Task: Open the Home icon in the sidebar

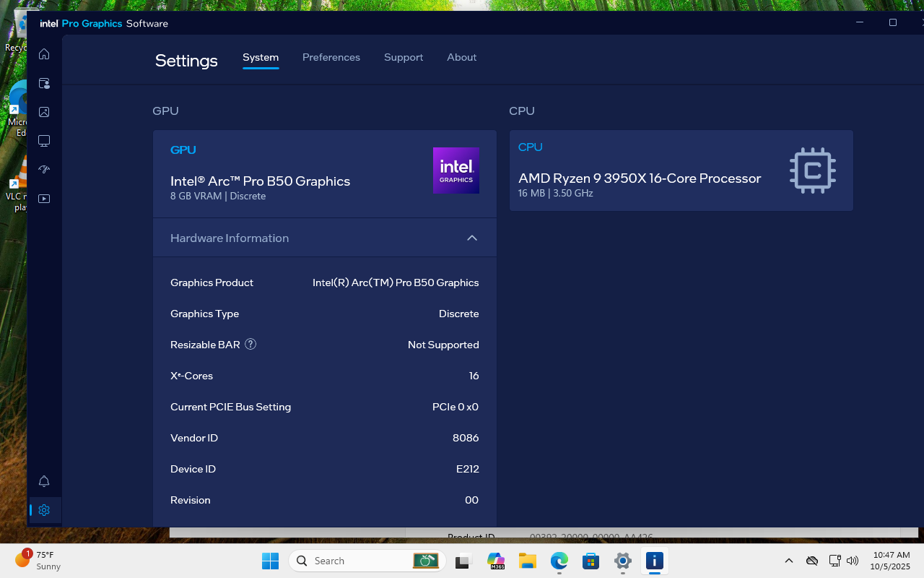Action: [x=44, y=54]
